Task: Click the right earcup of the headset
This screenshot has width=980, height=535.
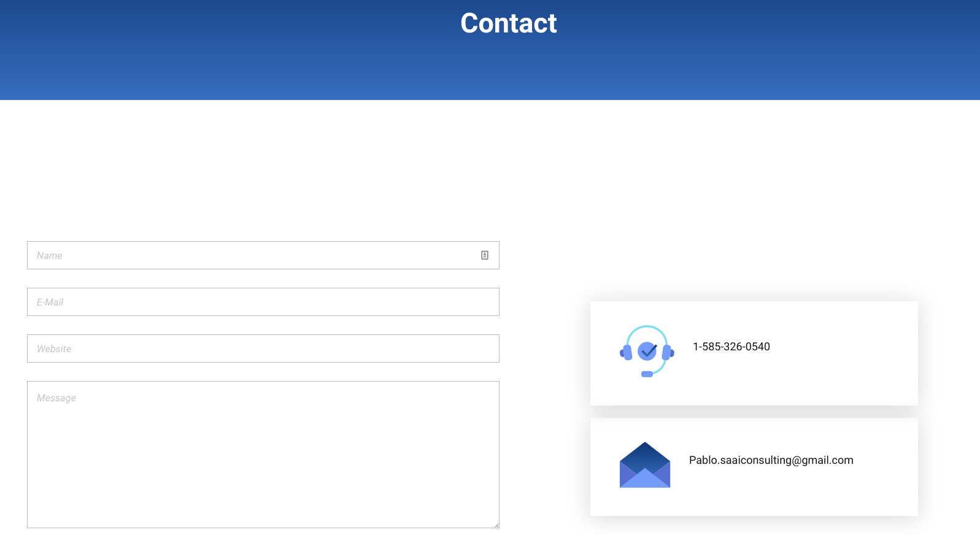Action: coord(667,353)
